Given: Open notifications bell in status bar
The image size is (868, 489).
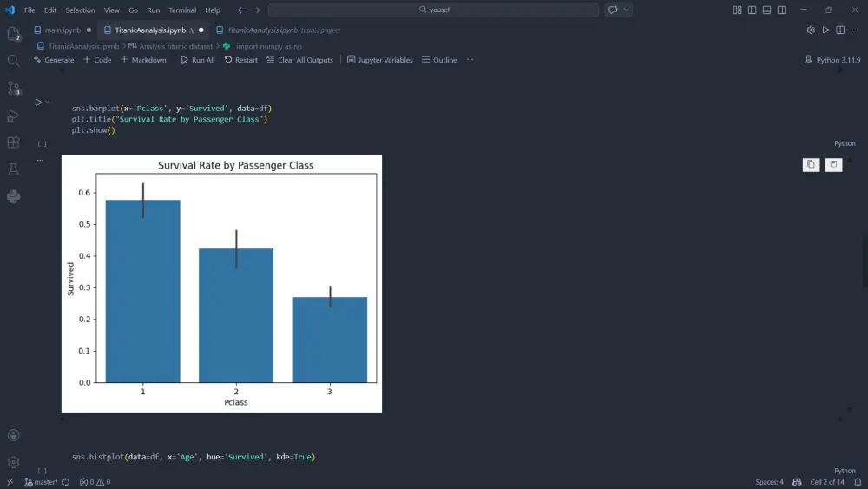Looking at the screenshot, I should tap(858, 482).
